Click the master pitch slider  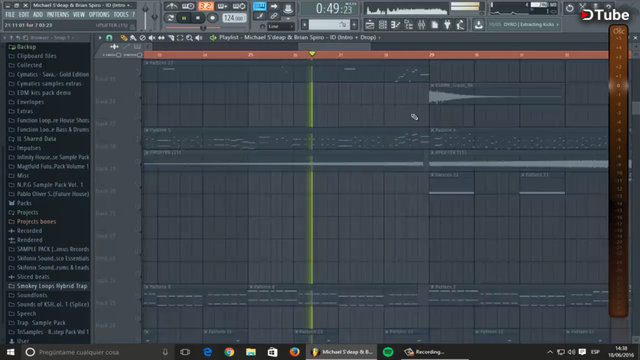(154, 16)
